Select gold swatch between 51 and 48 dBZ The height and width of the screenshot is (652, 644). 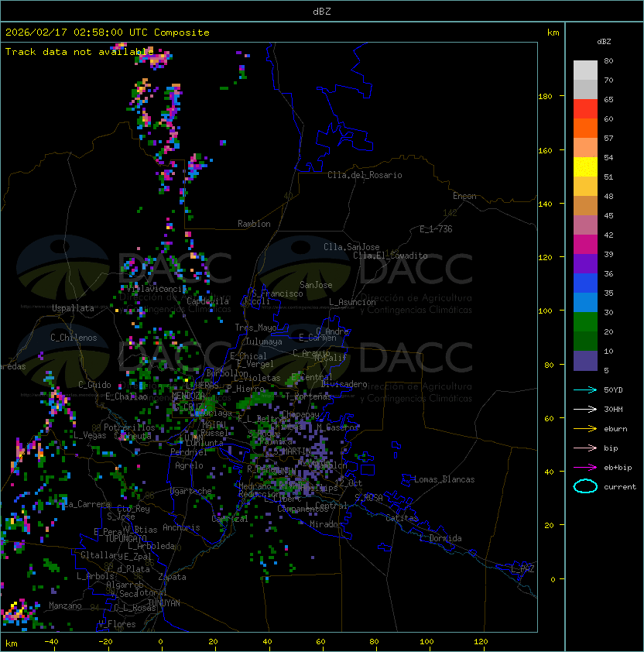[x=585, y=187]
